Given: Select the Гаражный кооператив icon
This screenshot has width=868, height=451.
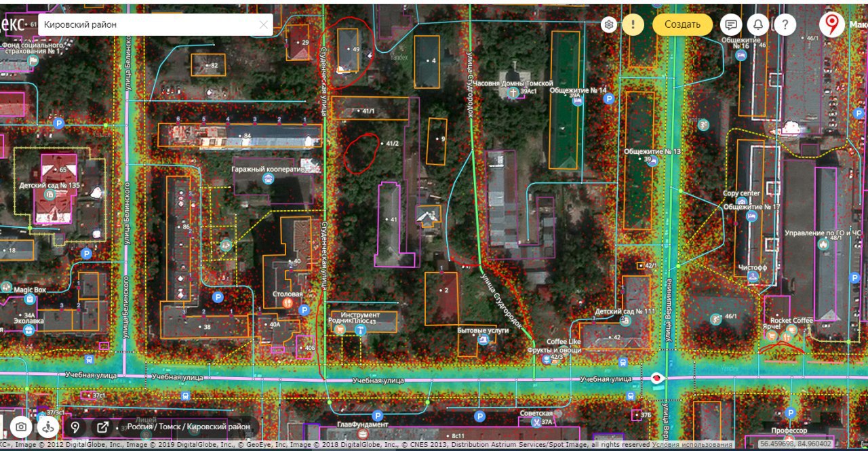Looking at the screenshot, I should 268,179.
